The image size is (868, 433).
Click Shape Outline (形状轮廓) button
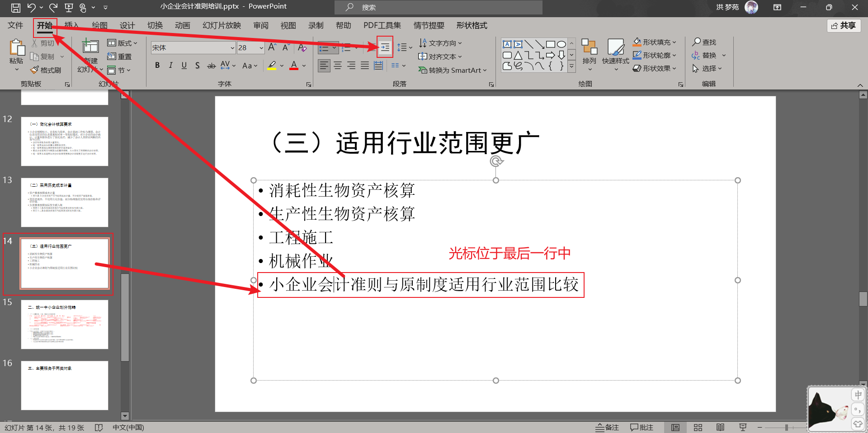point(654,55)
